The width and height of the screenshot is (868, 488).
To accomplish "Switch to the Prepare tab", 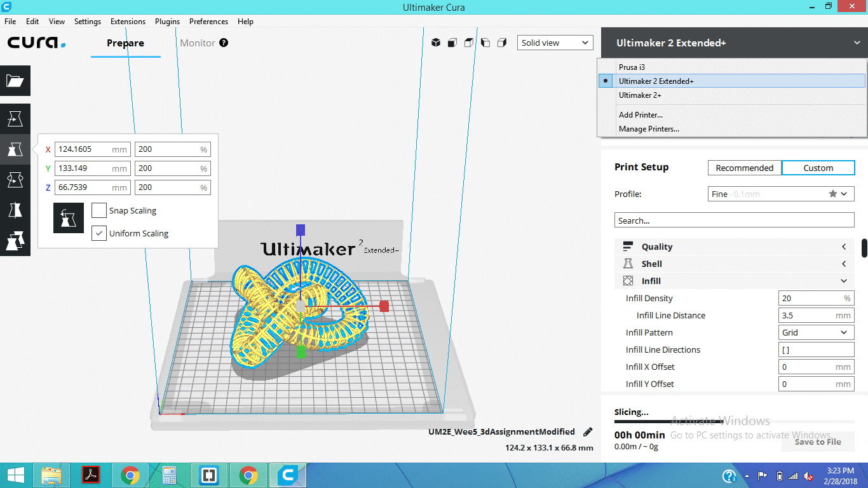I will point(125,43).
